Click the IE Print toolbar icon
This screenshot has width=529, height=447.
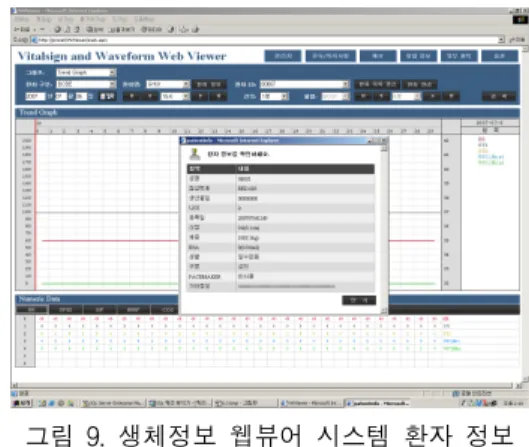(x=196, y=30)
